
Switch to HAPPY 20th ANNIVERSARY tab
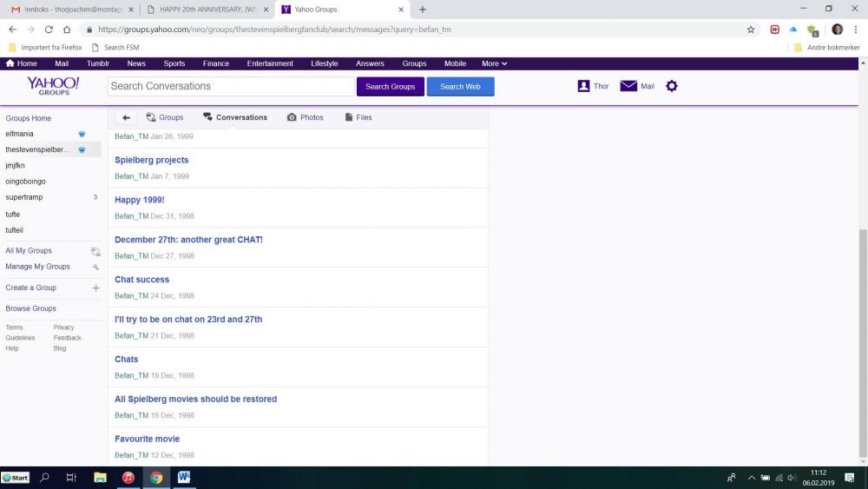(207, 10)
